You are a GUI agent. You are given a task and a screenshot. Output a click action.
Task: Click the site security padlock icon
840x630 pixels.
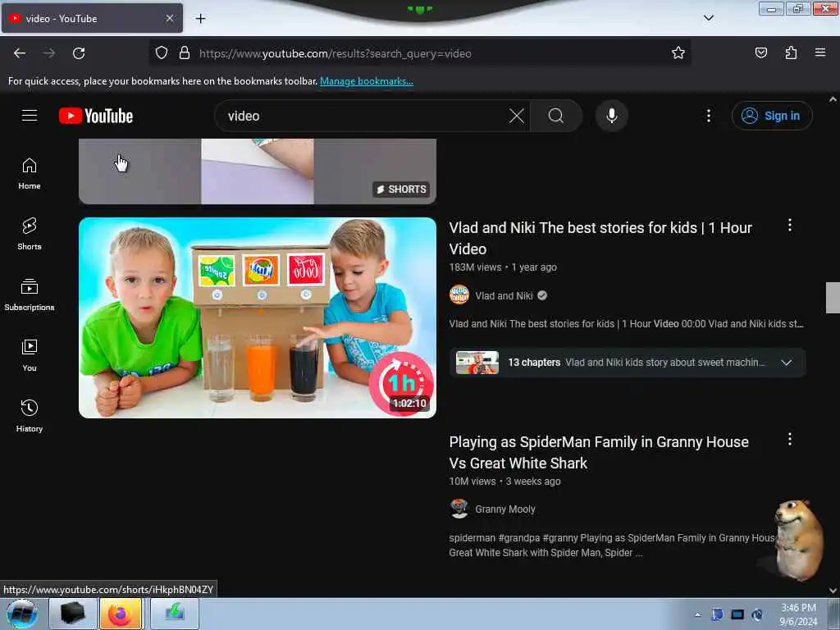point(185,53)
